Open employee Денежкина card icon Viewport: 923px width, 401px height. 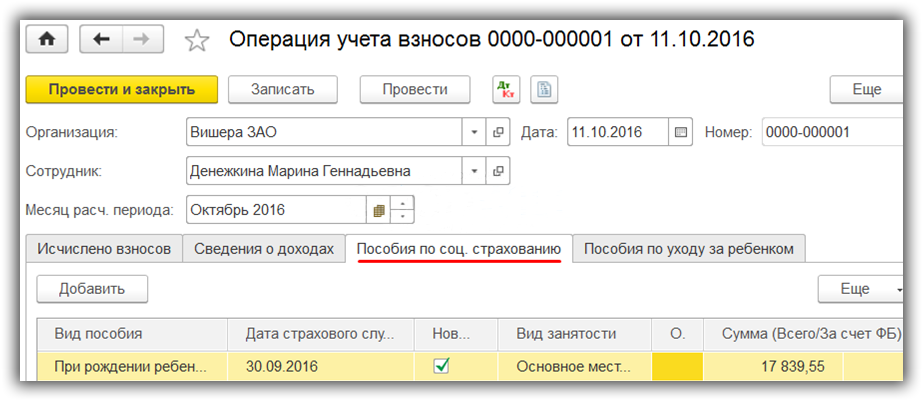tap(498, 171)
